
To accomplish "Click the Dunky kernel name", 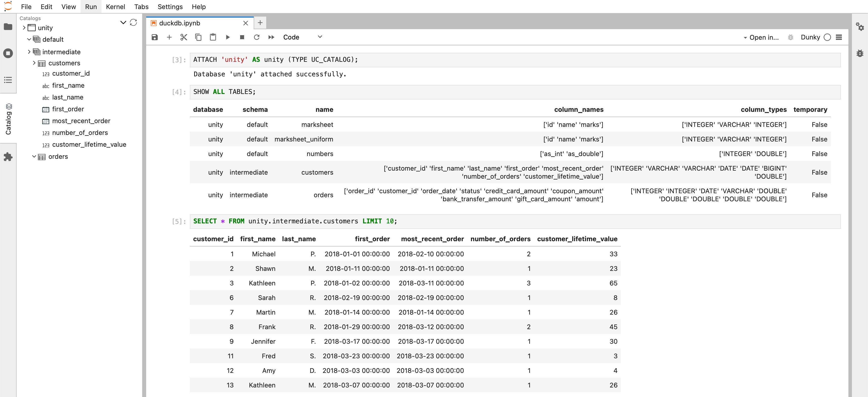I will [x=810, y=37].
